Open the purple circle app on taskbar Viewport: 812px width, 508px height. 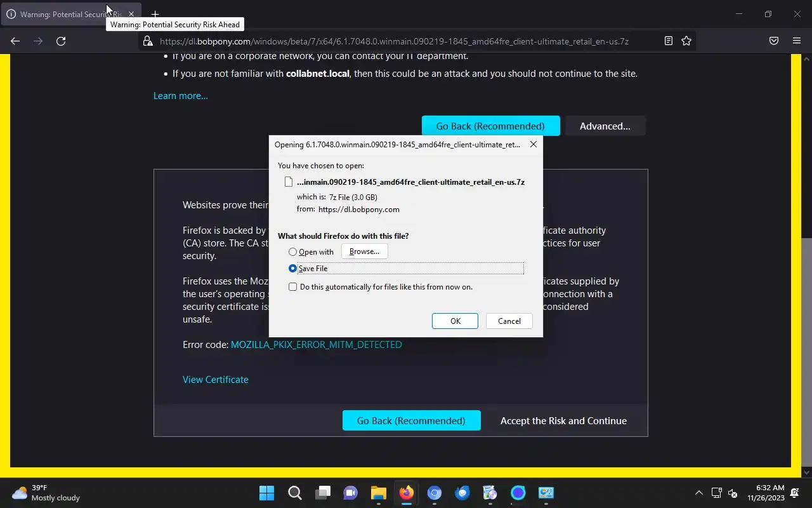click(x=518, y=493)
